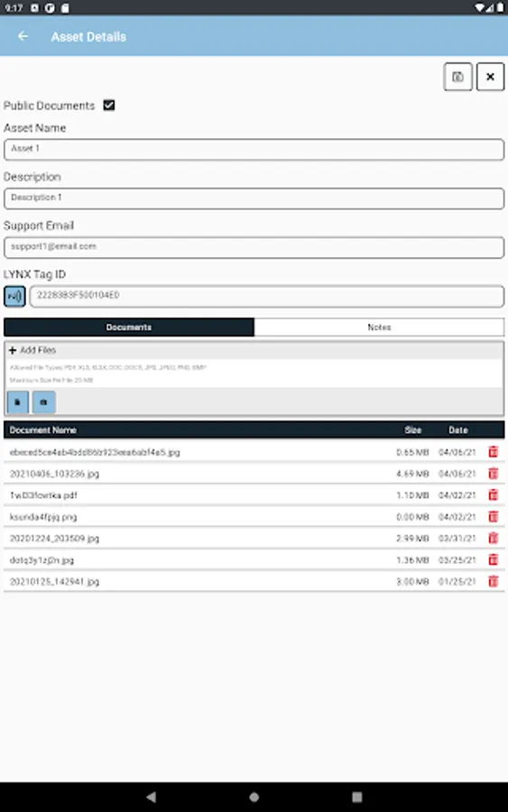508x812 pixels.
Task: Tap the Android recents navigation button
Action: pyautogui.click(x=356, y=797)
